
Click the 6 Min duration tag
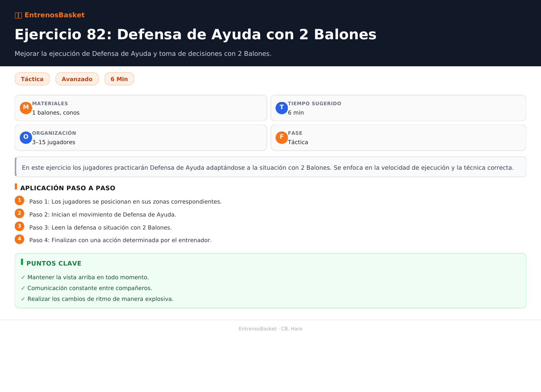pyautogui.click(x=119, y=79)
